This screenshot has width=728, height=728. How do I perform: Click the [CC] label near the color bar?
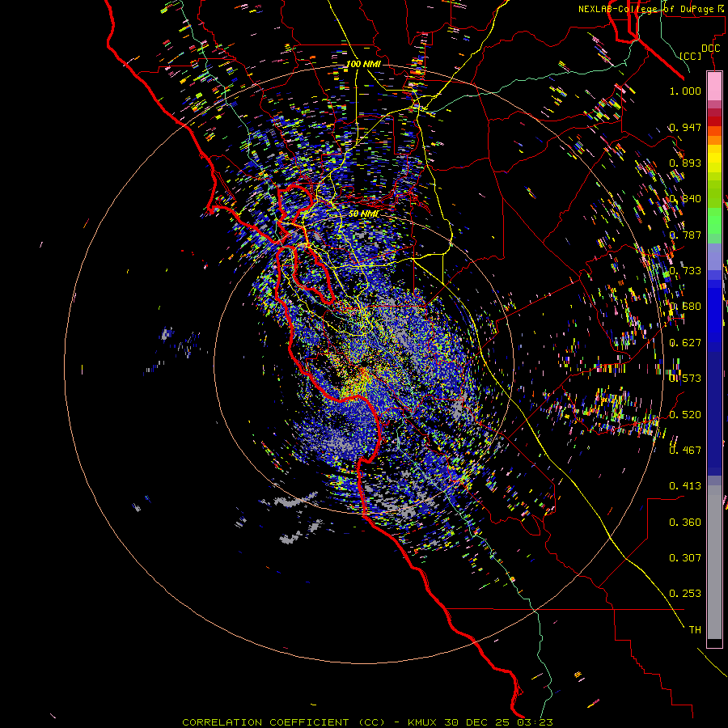691,57
